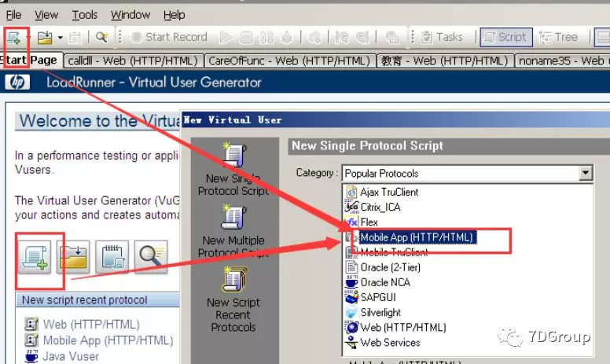This screenshot has height=364, width=610.
Task: Switch to CareOfFunc - Web (HTTP/HTML) tab
Action: coord(290,61)
